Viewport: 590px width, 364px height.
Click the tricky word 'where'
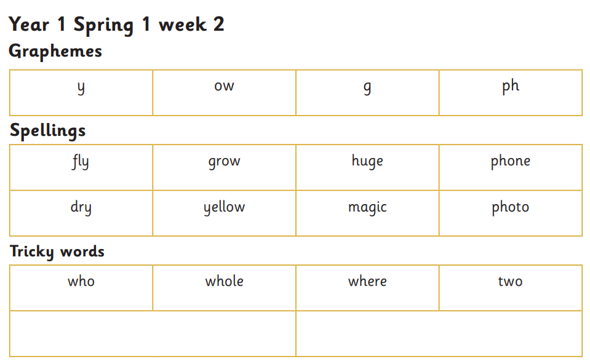click(367, 282)
